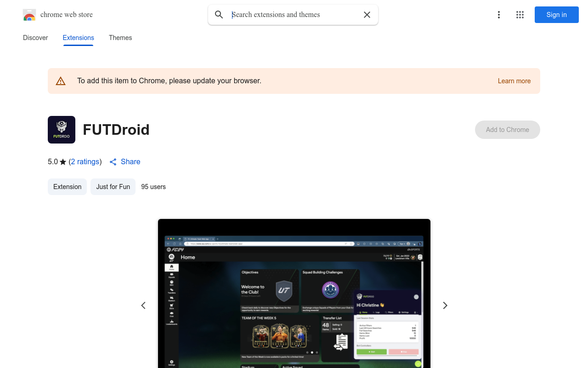Click the 95 users text

tap(153, 187)
